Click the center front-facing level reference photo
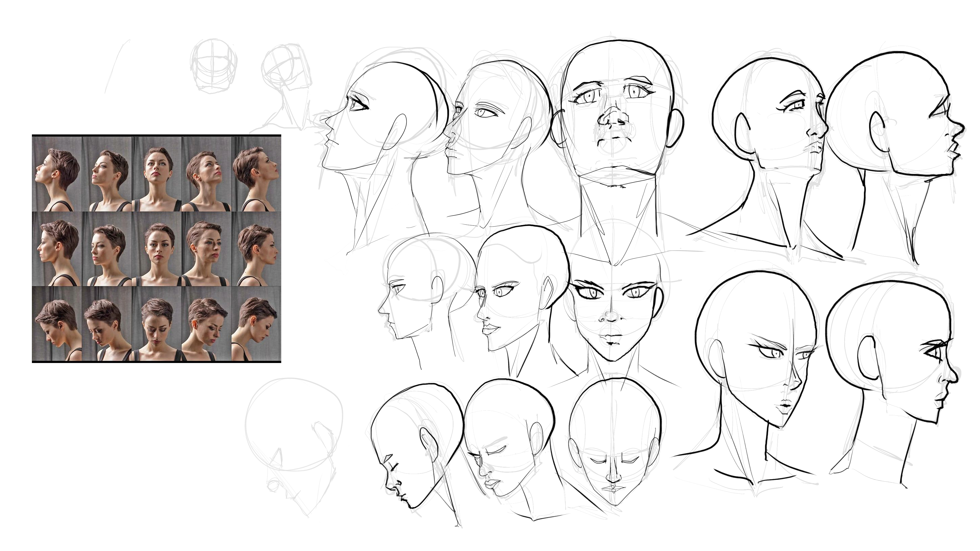The image size is (980, 551). click(x=157, y=249)
